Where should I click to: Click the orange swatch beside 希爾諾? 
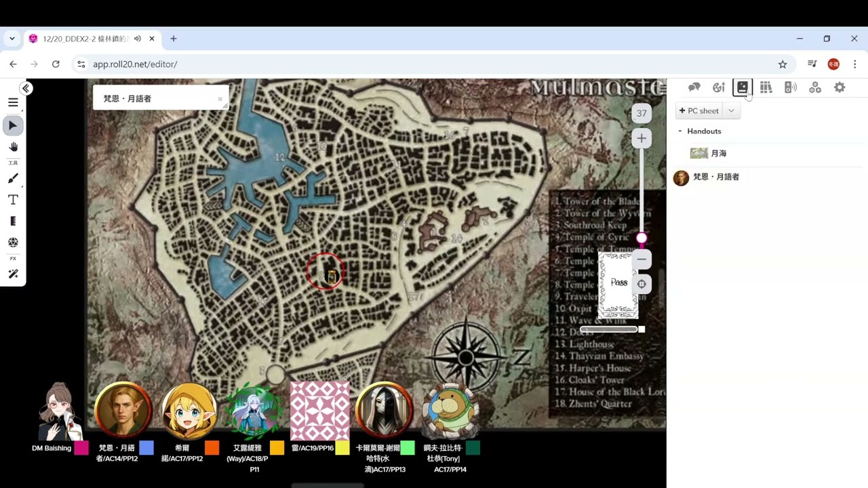[x=212, y=448]
